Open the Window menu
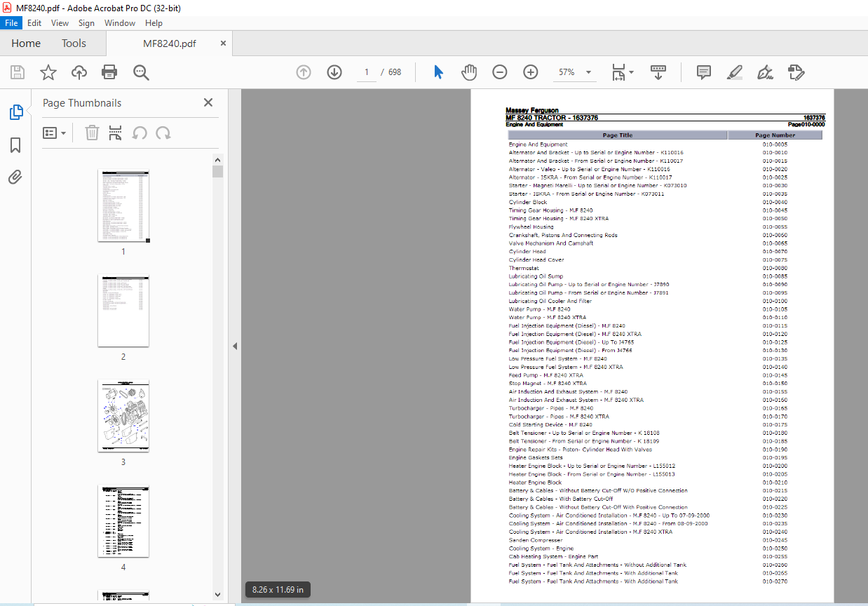 [x=120, y=23]
